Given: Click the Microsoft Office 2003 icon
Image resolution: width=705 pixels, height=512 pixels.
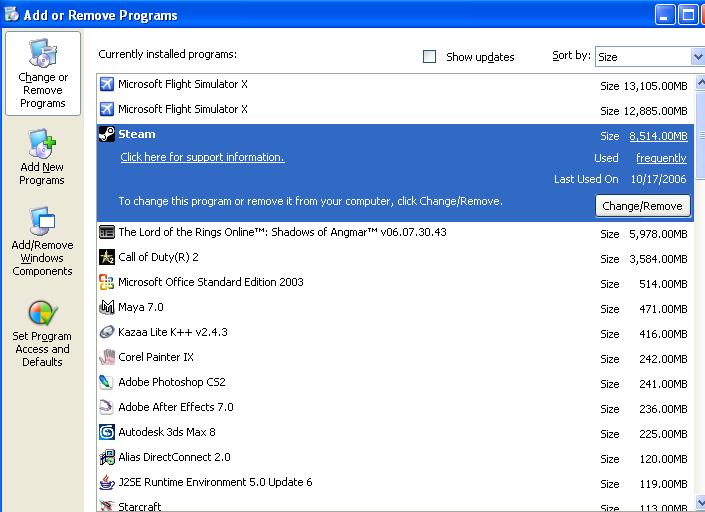Looking at the screenshot, I should (107, 282).
